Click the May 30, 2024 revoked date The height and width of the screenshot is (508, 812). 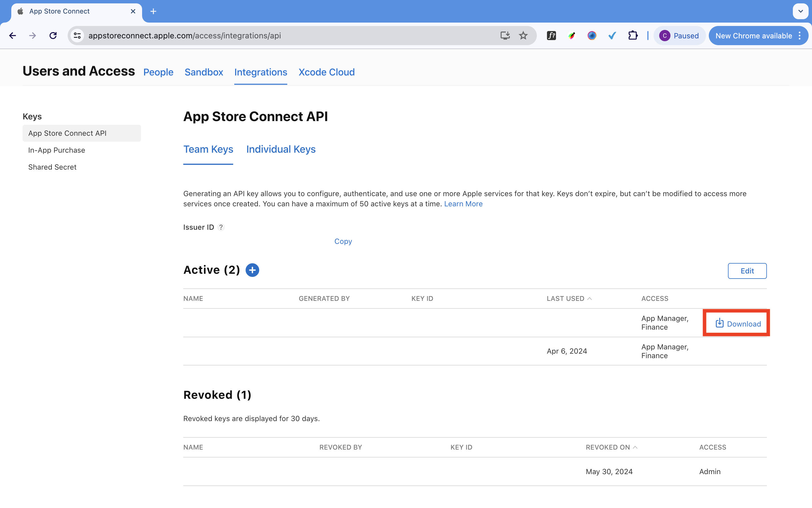point(609,471)
